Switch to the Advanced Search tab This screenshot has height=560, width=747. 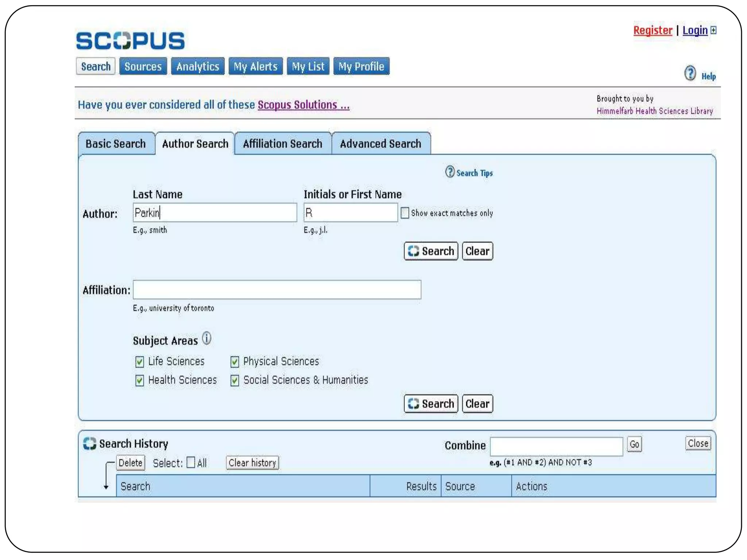point(381,144)
